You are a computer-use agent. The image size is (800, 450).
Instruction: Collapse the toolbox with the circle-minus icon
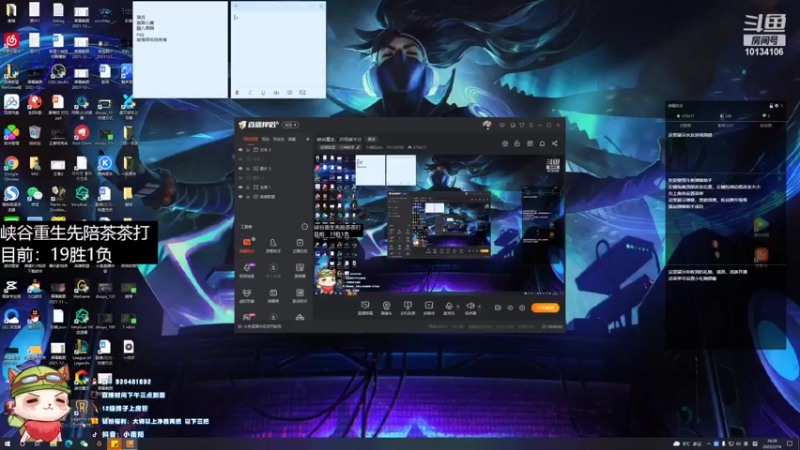point(305,227)
